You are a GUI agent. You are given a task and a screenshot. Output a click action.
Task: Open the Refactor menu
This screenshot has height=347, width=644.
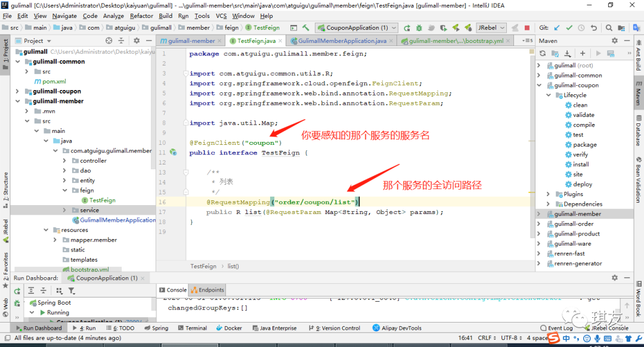[x=141, y=16]
